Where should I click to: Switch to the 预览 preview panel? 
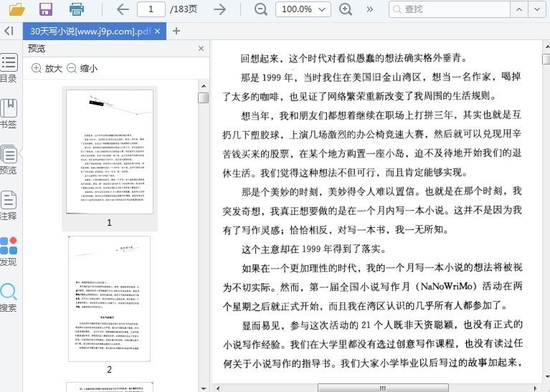click(x=9, y=160)
